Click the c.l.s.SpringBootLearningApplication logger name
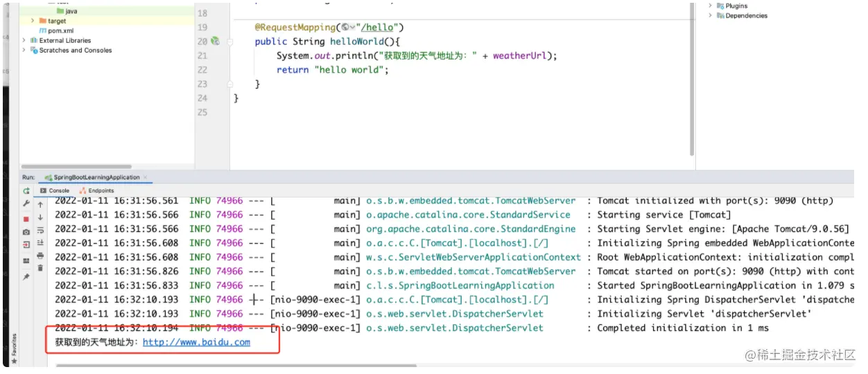 [x=460, y=285]
